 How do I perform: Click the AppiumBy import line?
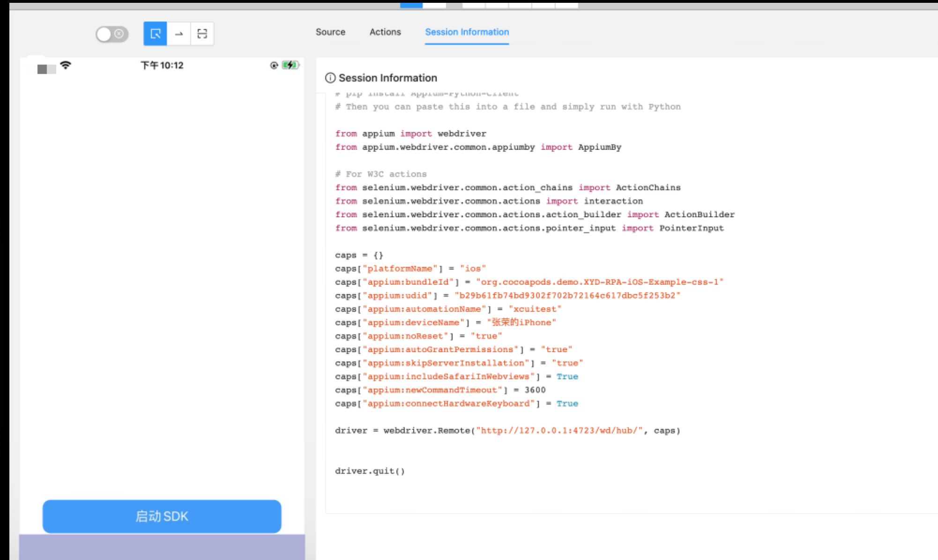point(478,147)
